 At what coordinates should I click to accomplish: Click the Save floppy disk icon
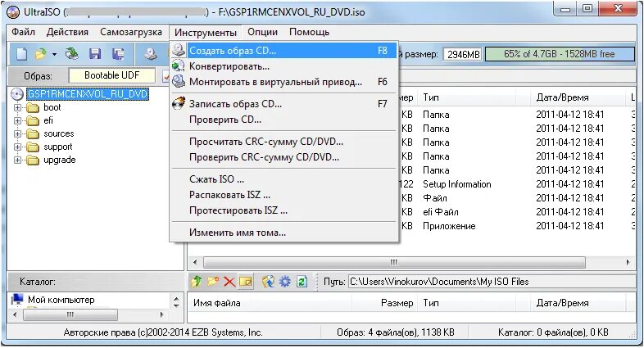coord(95,54)
